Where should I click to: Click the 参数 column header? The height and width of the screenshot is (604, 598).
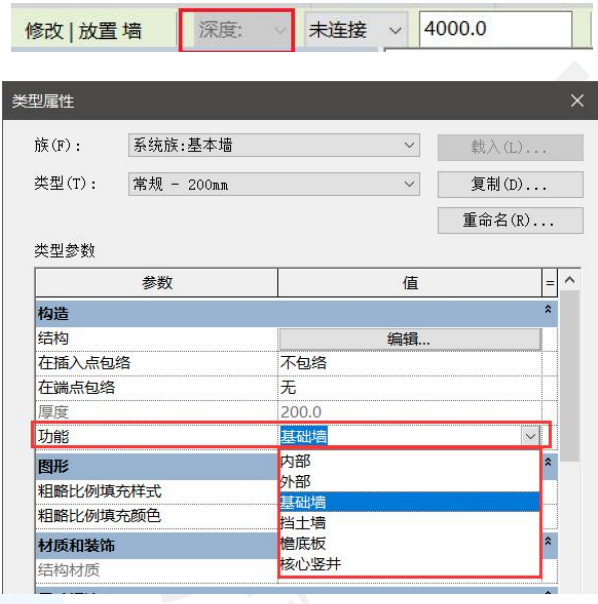point(156,283)
